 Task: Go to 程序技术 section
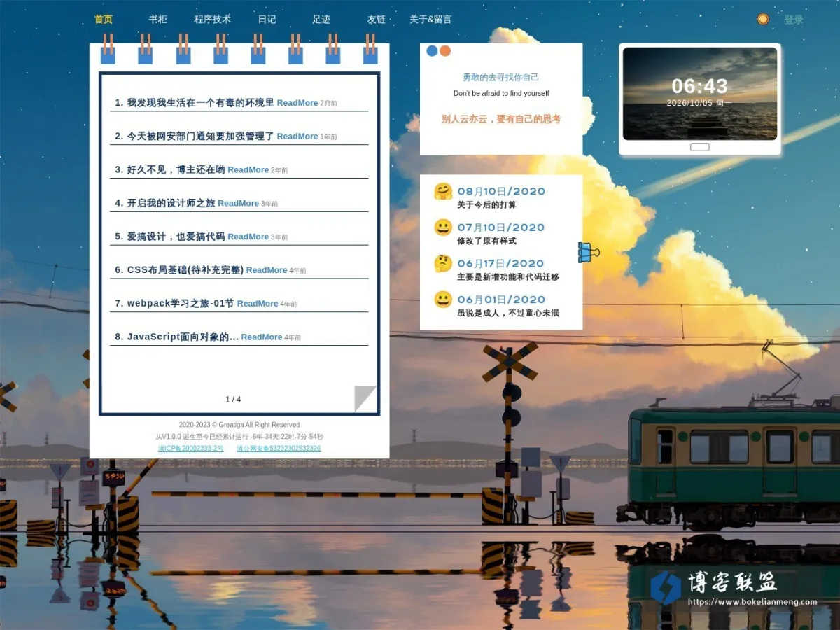pyautogui.click(x=212, y=20)
